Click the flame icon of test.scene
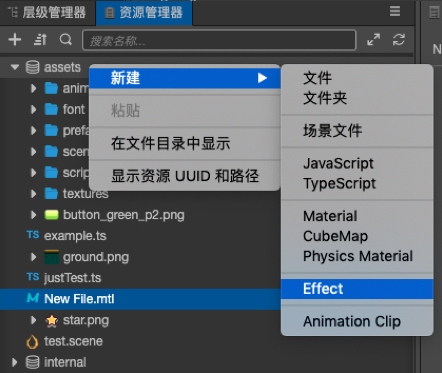 [32, 341]
